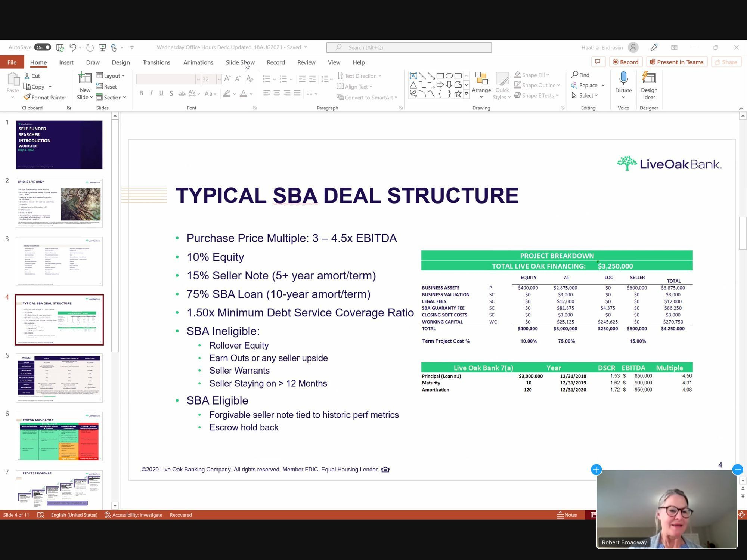Open the Comments pane icon
This screenshot has height=560, width=747.
(x=598, y=62)
